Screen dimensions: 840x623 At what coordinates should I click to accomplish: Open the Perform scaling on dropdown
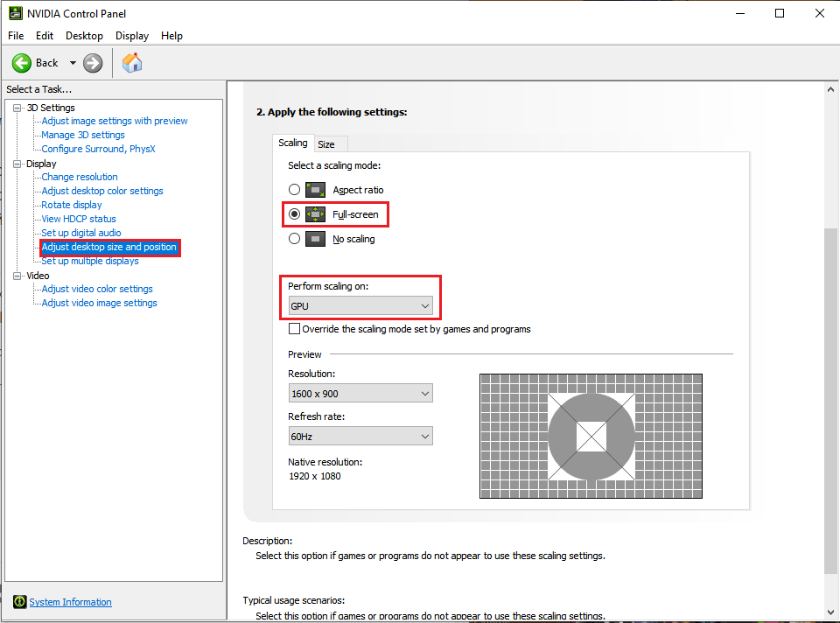(x=360, y=306)
